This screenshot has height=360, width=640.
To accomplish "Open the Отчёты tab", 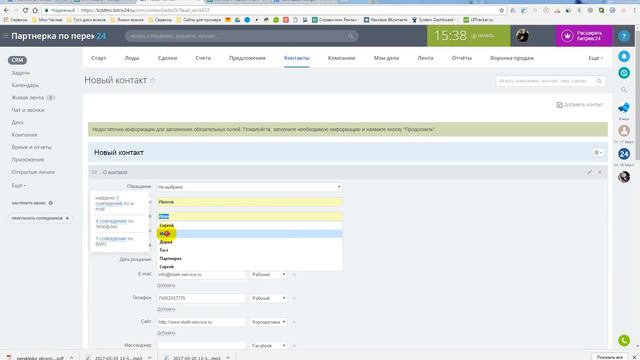I will click(x=462, y=58).
